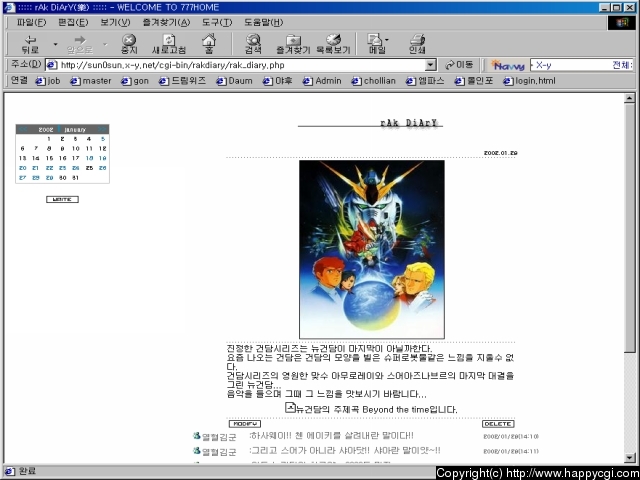The height and width of the screenshot is (480, 640).
Task: Click the 완료 status bar text
Action: click(x=27, y=471)
